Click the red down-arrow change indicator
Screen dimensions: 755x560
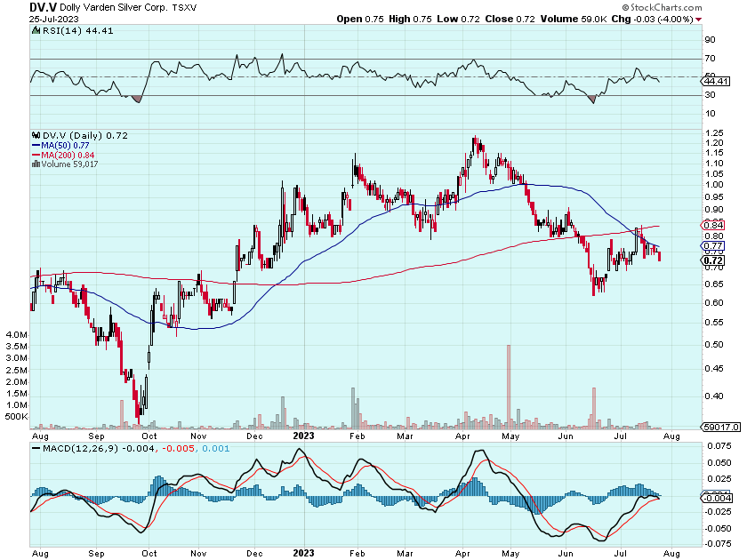[699, 20]
